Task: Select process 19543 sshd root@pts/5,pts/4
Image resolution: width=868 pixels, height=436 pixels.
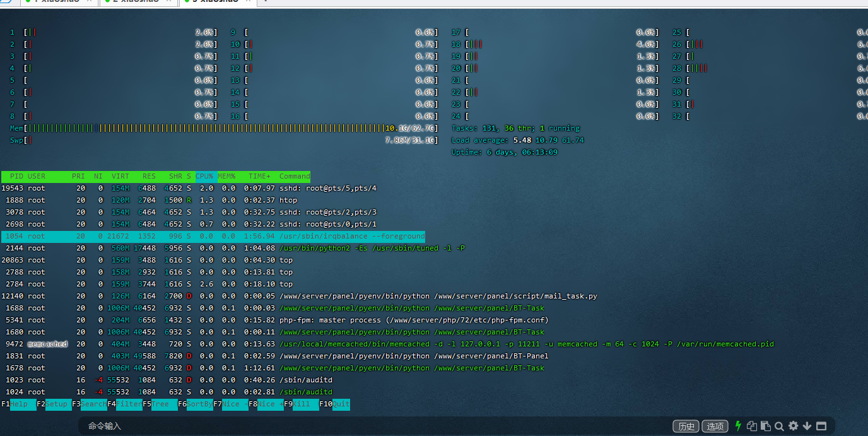Action: [189, 188]
